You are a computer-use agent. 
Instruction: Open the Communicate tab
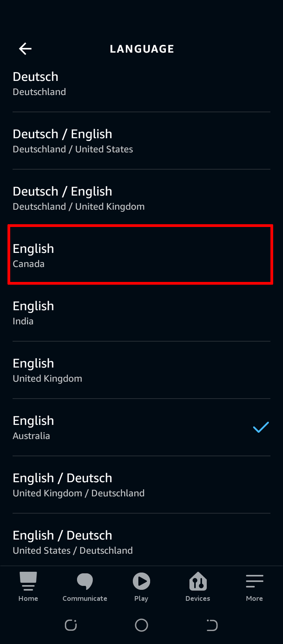coord(85,587)
